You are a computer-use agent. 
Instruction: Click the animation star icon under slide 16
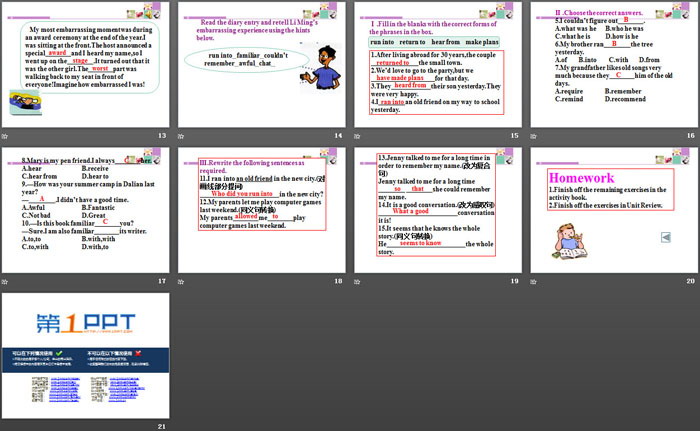pos(533,136)
